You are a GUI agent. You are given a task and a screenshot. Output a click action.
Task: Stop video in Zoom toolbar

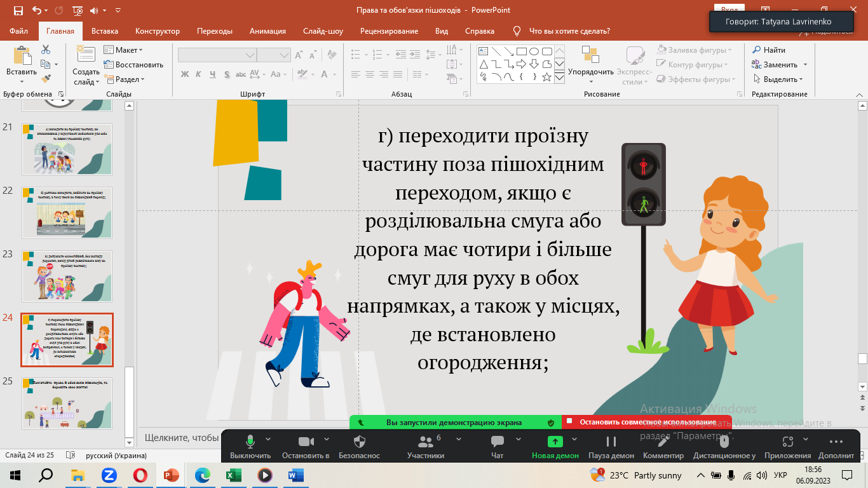pyautogui.click(x=306, y=447)
